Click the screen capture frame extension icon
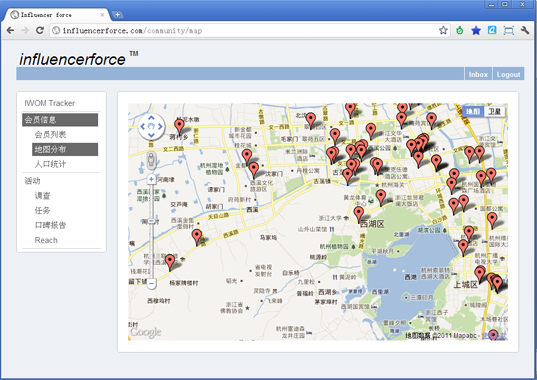The image size is (537, 380). coord(509,30)
